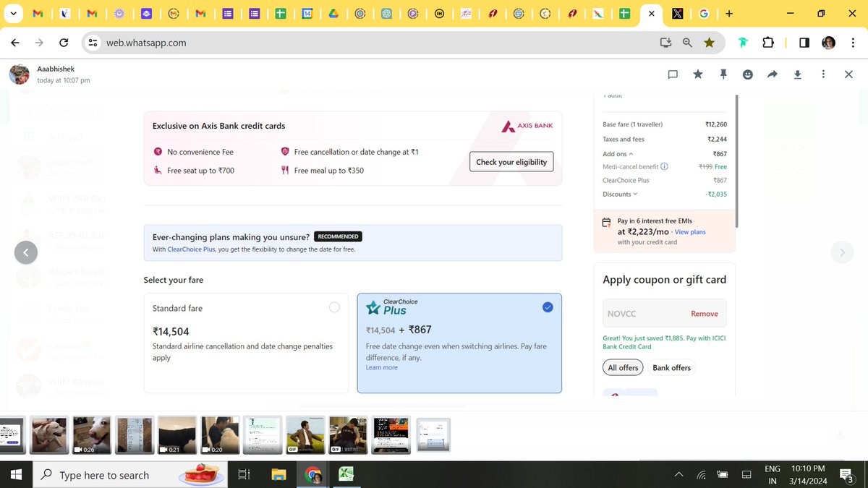The height and width of the screenshot is (488, 868).
Task: Click the Check your eligibility button
Action: [x=511, y=162]
